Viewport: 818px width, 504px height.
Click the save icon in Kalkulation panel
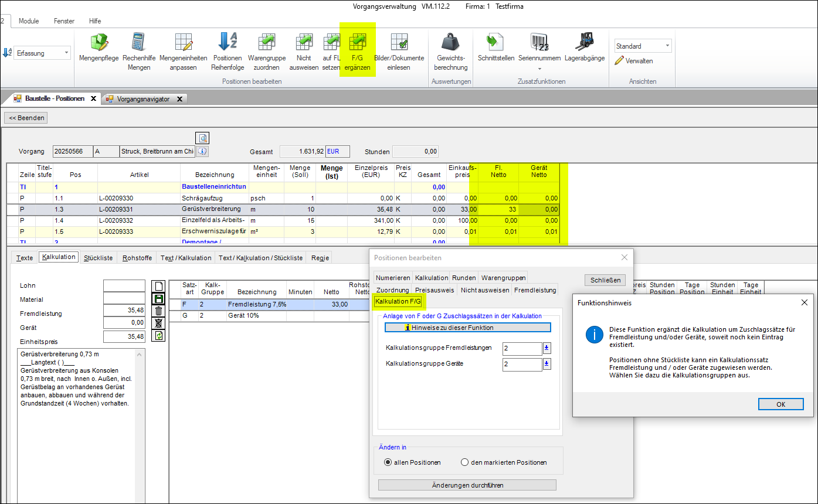click(158, 298)
